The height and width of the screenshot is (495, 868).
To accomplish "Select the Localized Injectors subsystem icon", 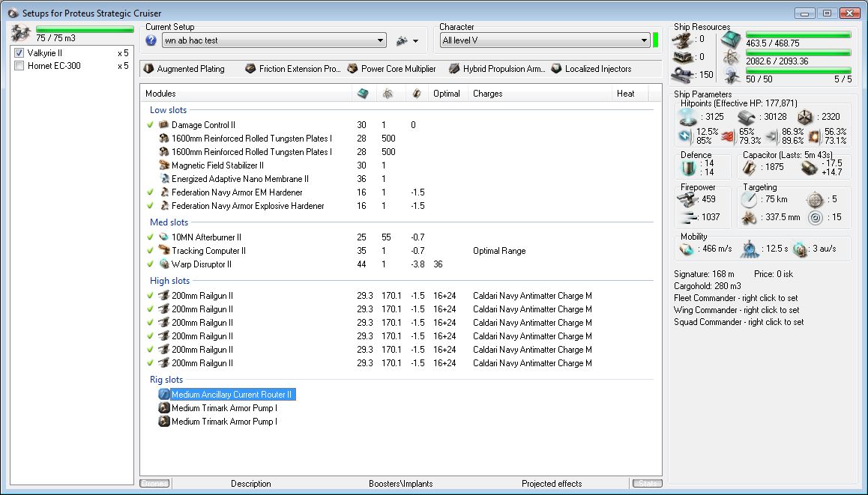I will (x=556, y=69).
